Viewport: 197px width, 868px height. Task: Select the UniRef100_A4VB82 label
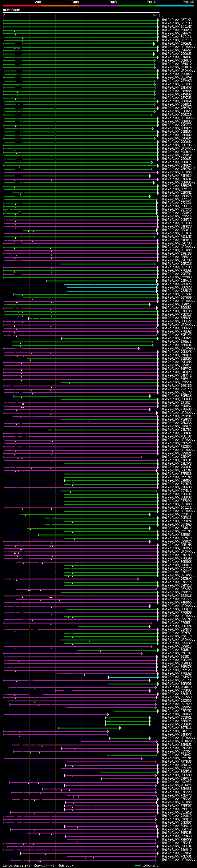coord(177,94)
